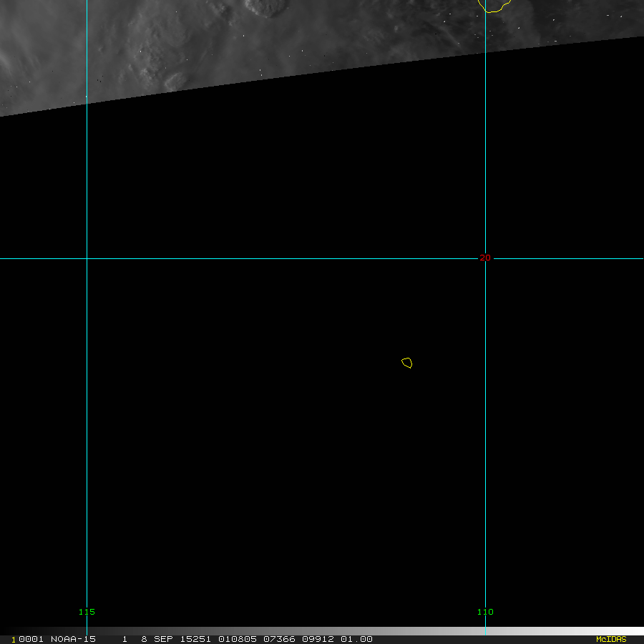The image size is (644, 644).
Task: Click the green 110 longitude label
Action: coord(485,612)
